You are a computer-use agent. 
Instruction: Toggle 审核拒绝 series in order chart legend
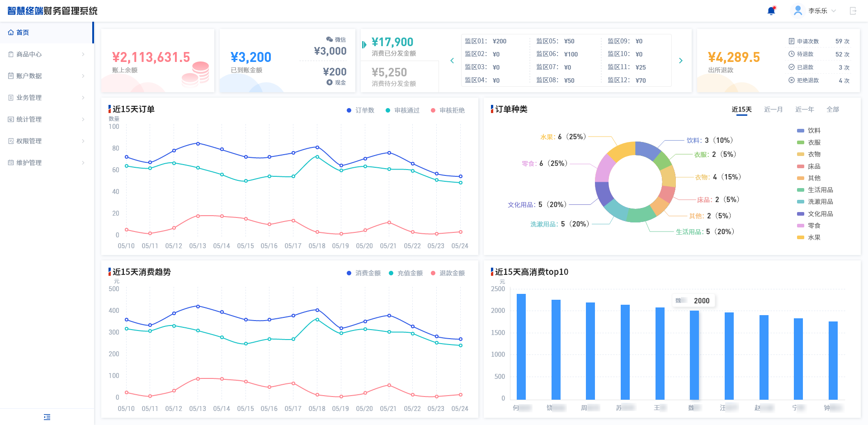click(448, 110)
